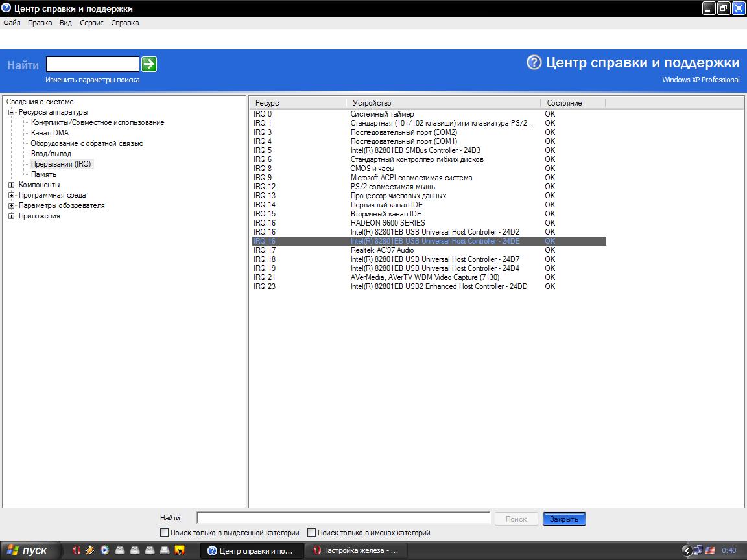Viewport: 747px width, 560px height.
Task: Click the orange sunset icon in quick launch
Action: coord(180,550)
